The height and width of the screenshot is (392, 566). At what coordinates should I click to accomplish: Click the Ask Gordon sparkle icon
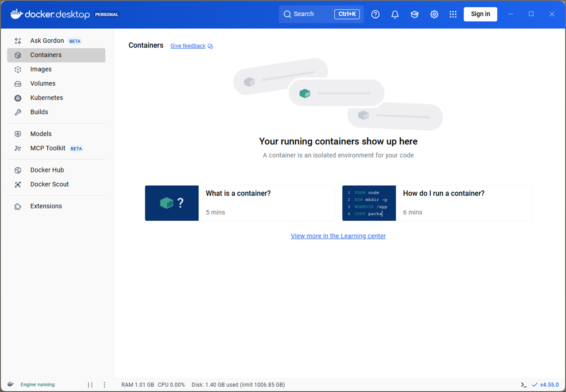[x=18, y=41]
